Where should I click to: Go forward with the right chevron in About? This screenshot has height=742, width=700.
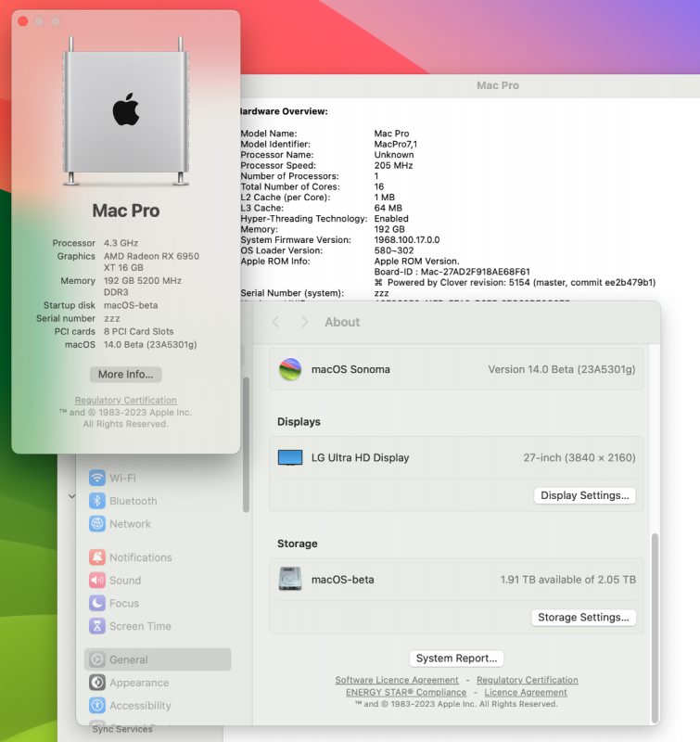(305, 322)
